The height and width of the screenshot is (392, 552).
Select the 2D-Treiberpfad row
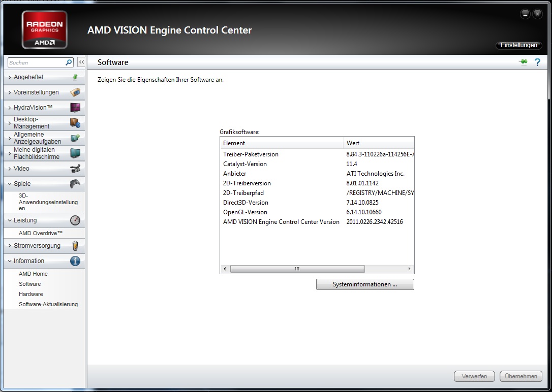pyautogui.click(x=317, y=193)
